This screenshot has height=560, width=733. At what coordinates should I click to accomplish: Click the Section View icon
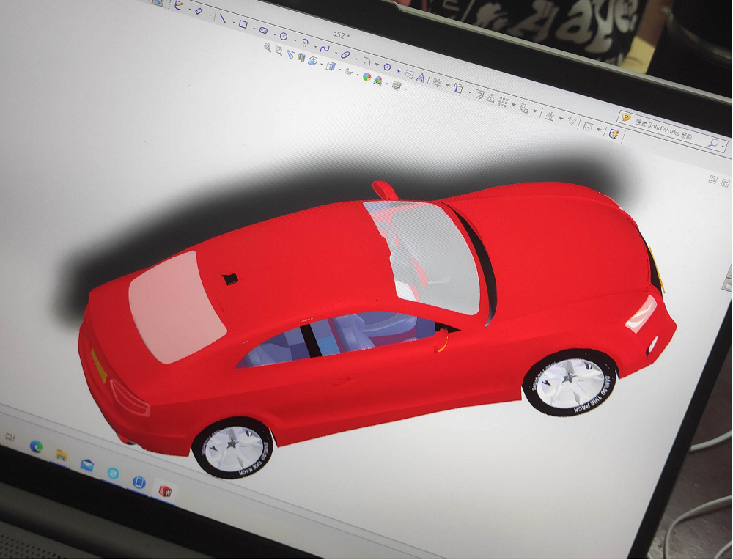[x=301, y=58]
